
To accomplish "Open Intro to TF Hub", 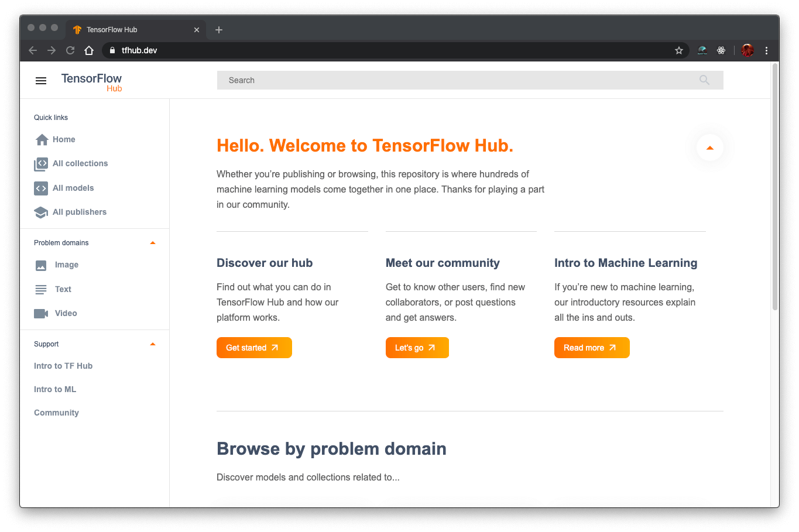I will coord(63,365).
